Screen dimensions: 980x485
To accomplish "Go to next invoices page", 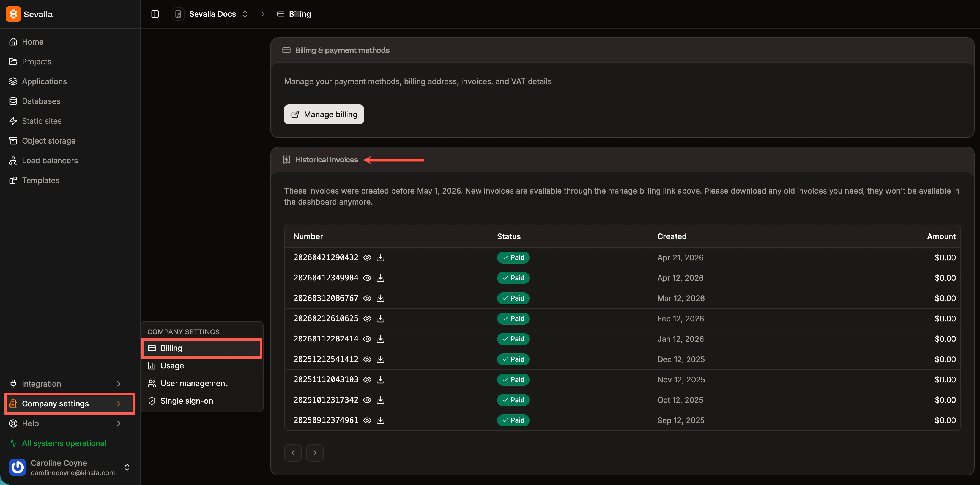I will pyautogui.click(x=315, y=453).
